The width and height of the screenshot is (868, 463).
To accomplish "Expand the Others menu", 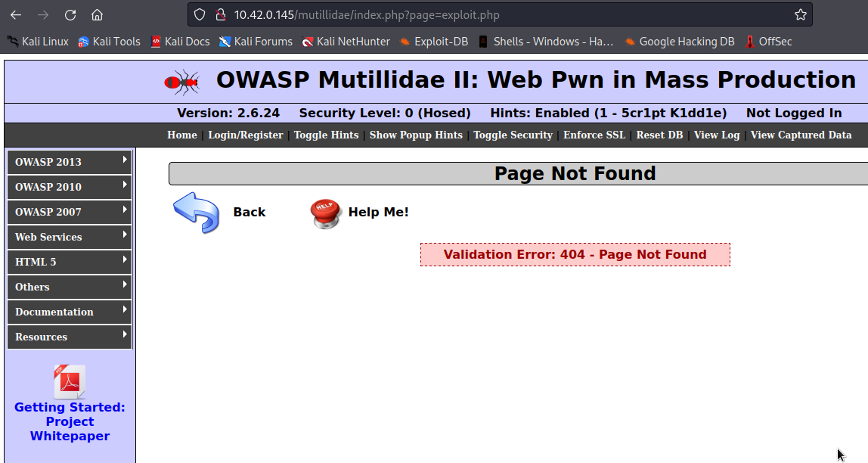I will click(x=70, y=287).
